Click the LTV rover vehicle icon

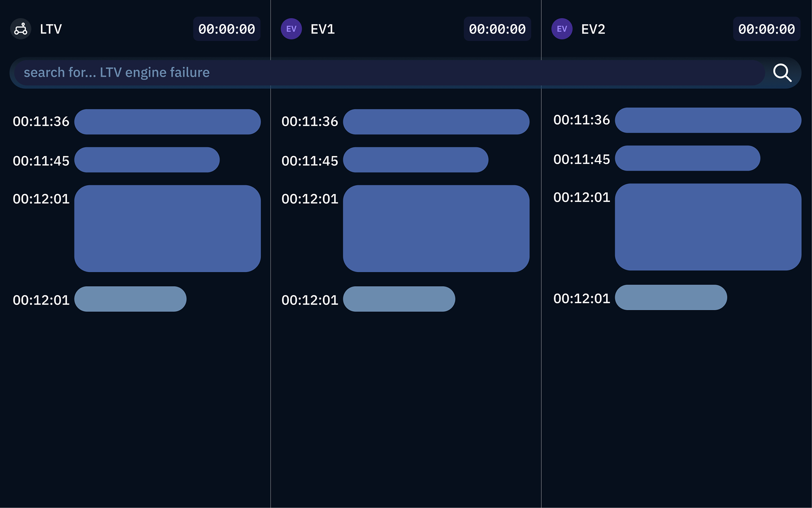pos(21,29)
